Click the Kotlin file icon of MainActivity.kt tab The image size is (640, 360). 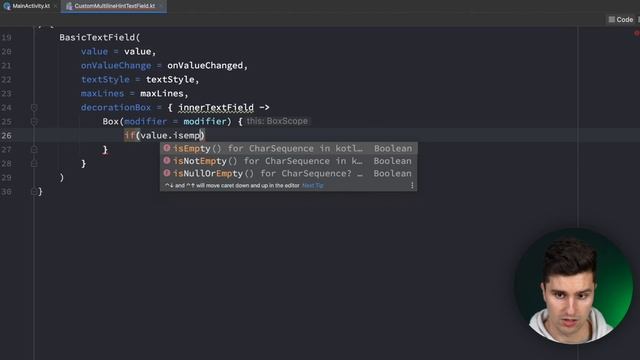[7, 6]
